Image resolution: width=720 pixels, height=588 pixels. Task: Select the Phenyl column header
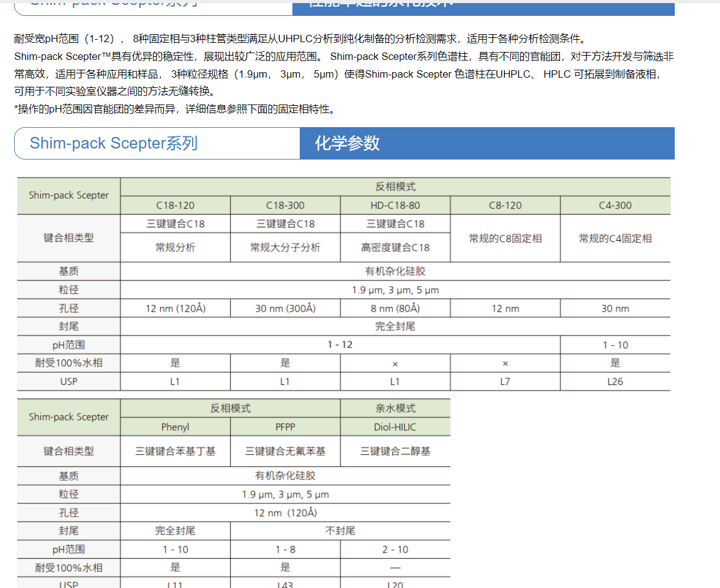pyautogui.click(x=175, y=427)
